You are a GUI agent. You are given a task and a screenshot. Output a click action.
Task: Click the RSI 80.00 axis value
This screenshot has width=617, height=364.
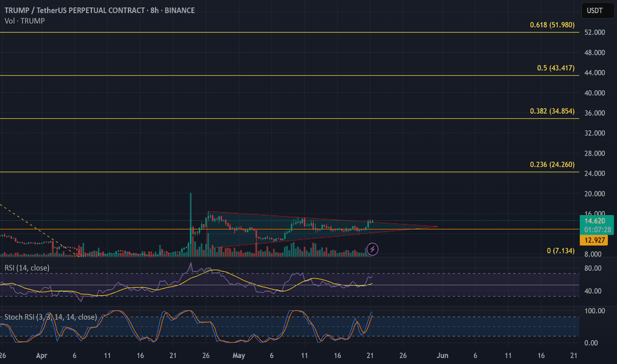(593, 269)
